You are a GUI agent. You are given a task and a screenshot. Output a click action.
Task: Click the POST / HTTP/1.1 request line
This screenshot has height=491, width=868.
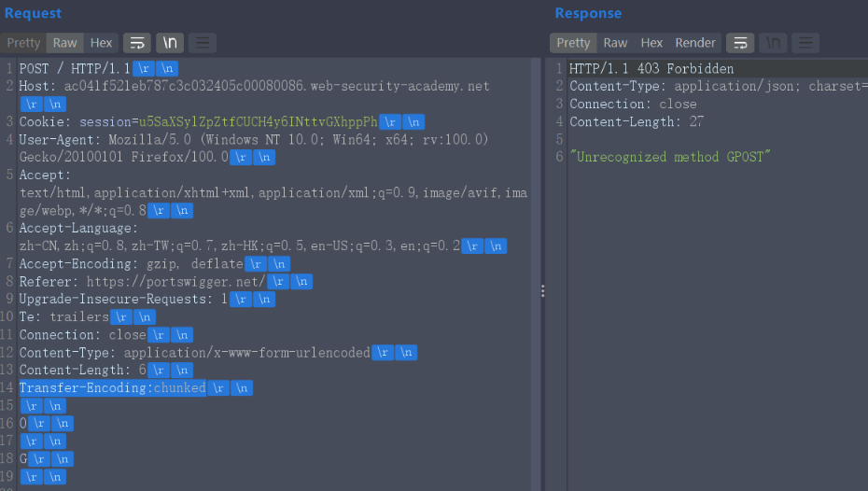click(75, 69)
